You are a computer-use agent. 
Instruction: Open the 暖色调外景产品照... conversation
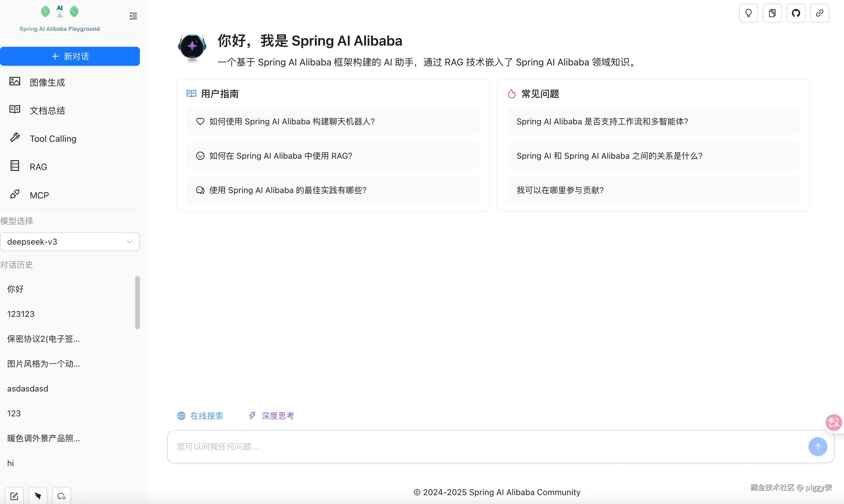(x=68, y=438)
